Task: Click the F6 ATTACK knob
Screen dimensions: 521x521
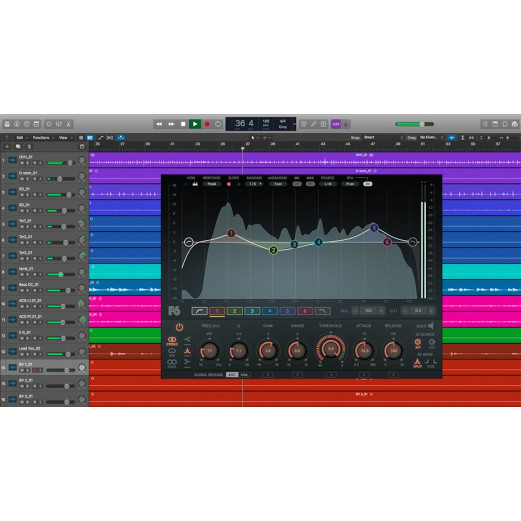Action: (x=364, y=351)
